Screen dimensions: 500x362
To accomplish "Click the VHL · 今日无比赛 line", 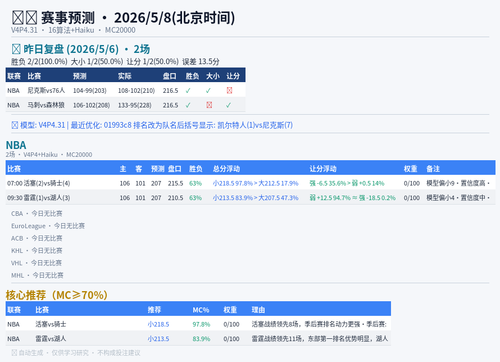I will tap(36, 263).
